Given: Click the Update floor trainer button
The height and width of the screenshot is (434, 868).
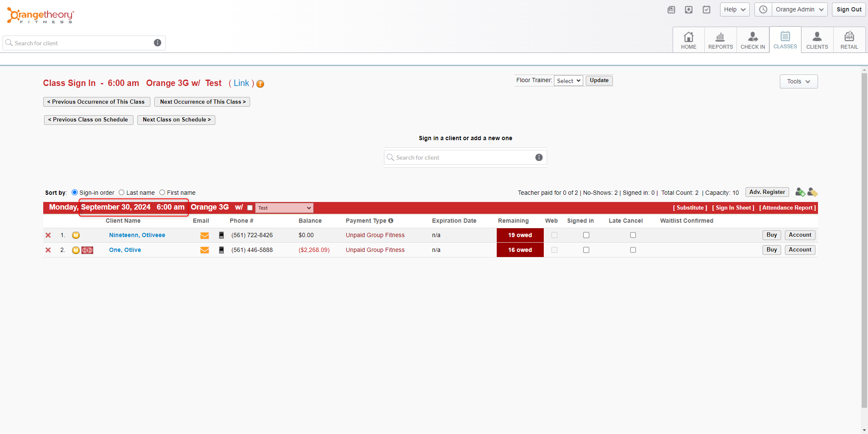Looking at the screenshot, I should (x=599, y=80).
